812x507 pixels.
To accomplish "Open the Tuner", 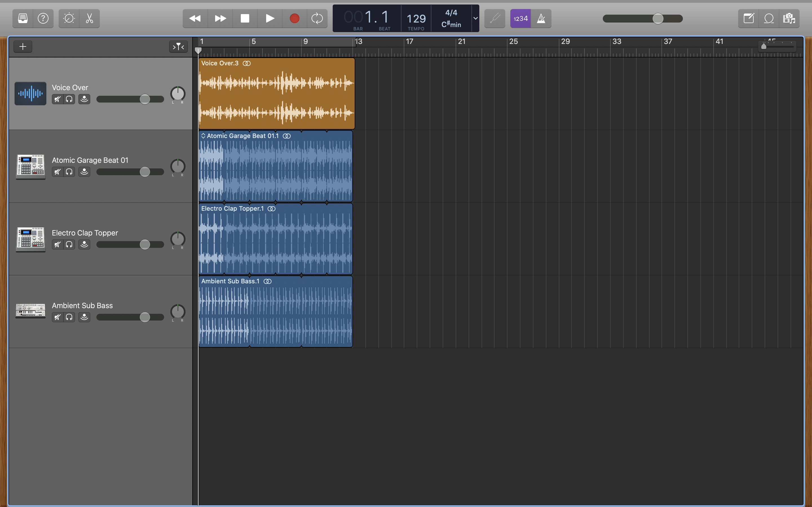I will 69,18.
